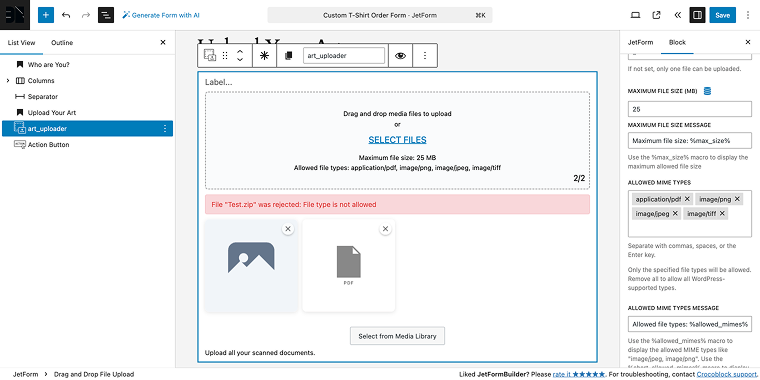The image size is (760, 380).
Task: Toggle required asterisk in block toolbar
Action: click(265, 56)
